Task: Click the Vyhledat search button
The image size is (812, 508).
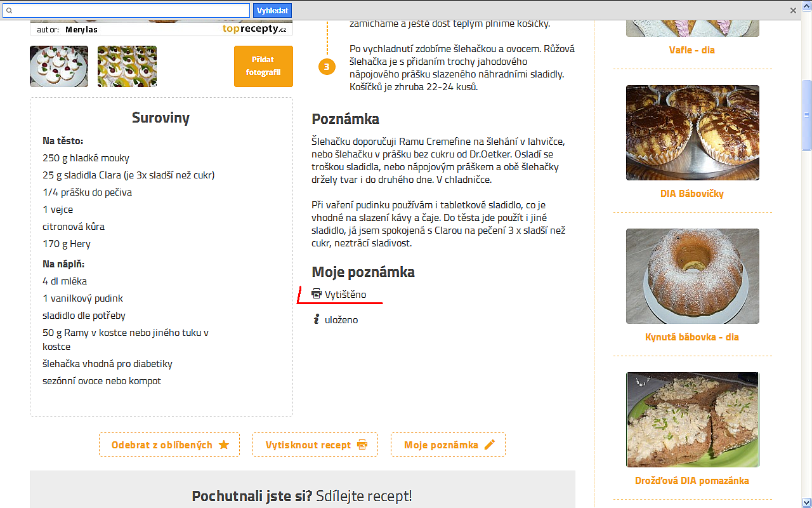Action: coord(272,10)
